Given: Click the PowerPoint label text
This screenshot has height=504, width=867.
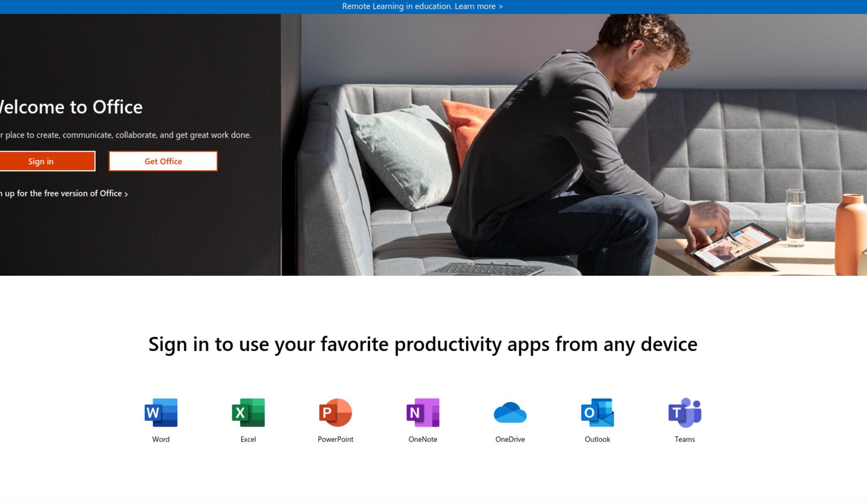Looking at the screenshot, I should (x=336, y=439).
